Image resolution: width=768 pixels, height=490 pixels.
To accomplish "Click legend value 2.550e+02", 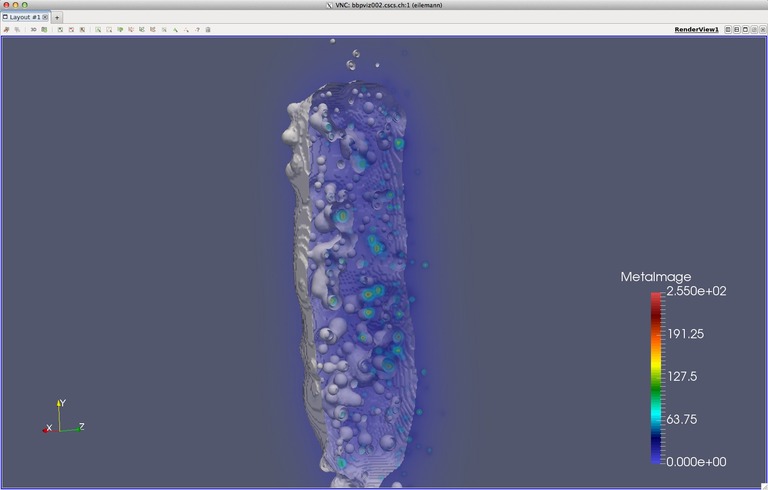I will (x=696, y=291).
